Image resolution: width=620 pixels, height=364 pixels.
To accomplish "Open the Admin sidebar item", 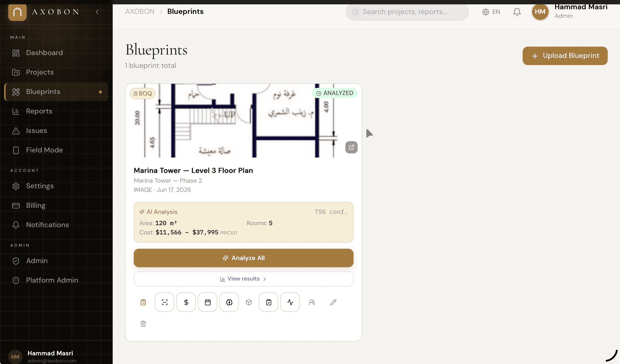I will 56,261.
